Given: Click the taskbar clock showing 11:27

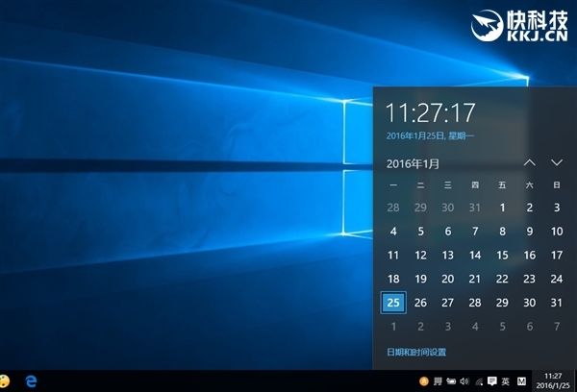Looking at the screenshot, I should click(x=552, y=380).
